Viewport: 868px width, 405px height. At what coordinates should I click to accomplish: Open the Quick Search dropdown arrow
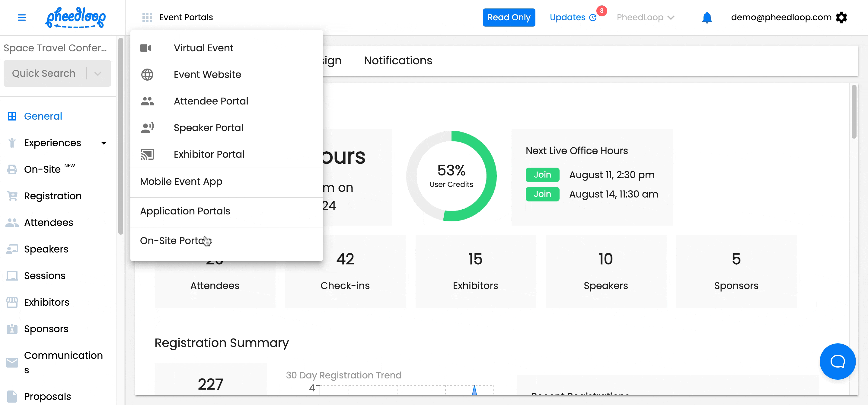tap(98, 73)
